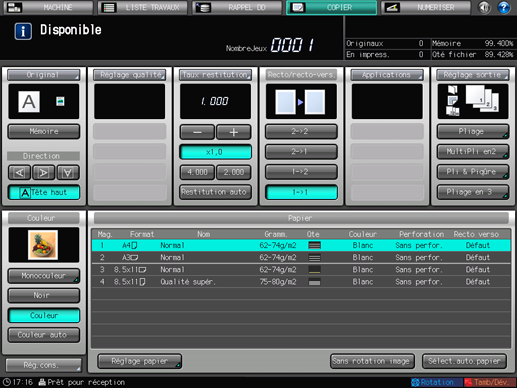Open Rég.cons. settings
The height and width of the screenshot is (388, 517).
point(43,365)
